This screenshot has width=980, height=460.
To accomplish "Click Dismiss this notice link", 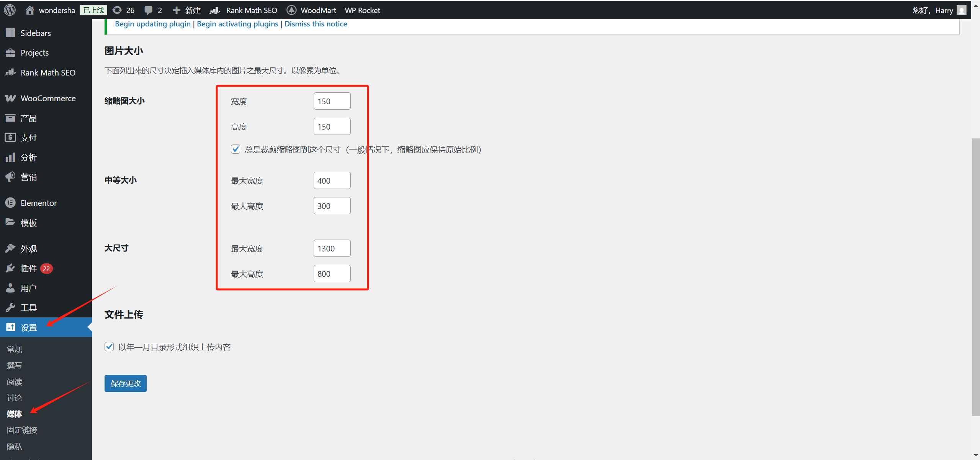I will pyautogui.click(x=316, y=24).
